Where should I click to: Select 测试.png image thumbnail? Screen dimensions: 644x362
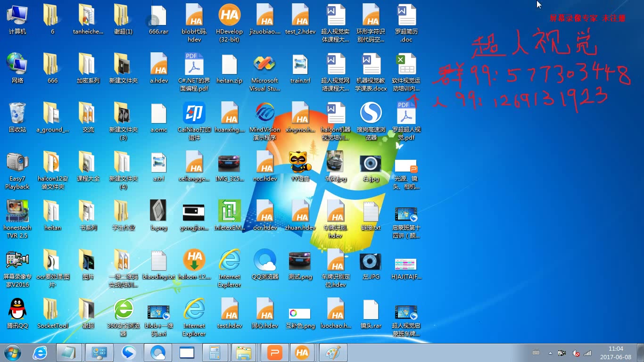[300, 264]
